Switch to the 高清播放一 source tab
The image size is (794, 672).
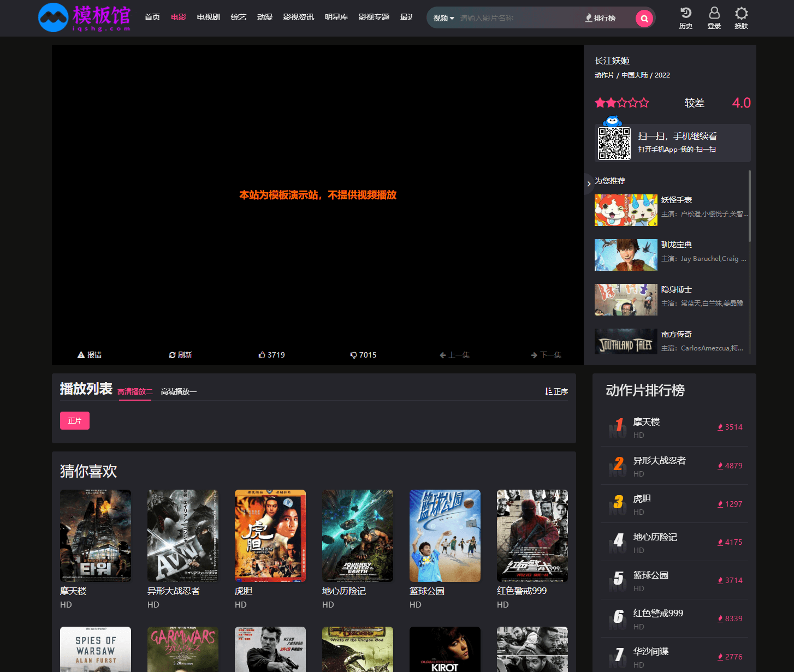pos(179,391)
